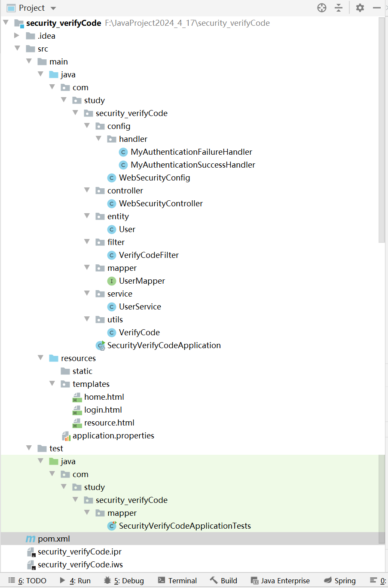Switch to the Run tab
This screenshot has width=388, height=588.
click(79, 580)
